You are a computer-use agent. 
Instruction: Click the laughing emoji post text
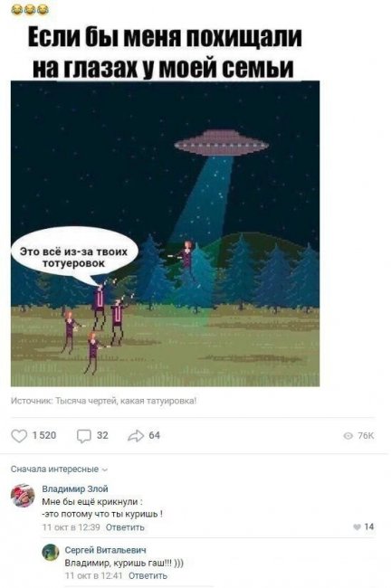coord(30,9)
